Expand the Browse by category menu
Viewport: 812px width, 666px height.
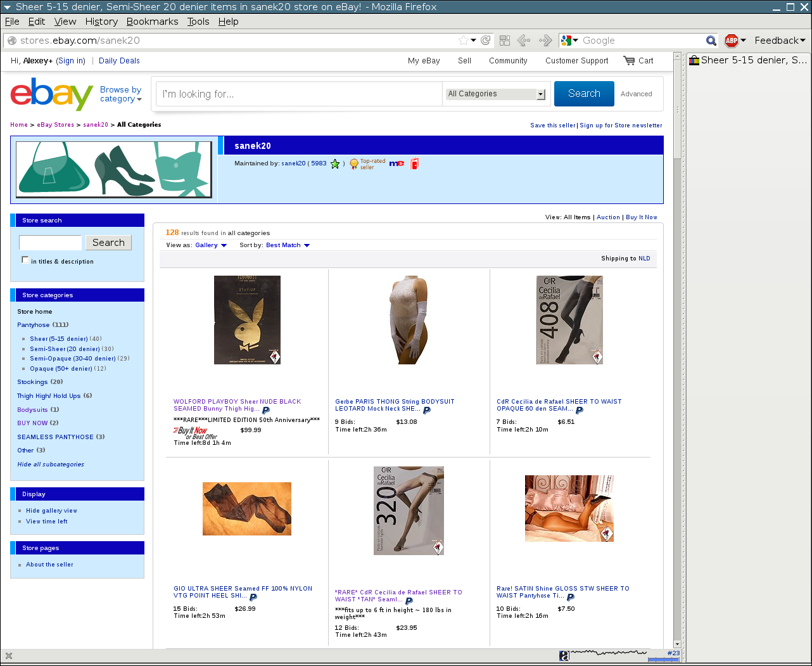120,94
